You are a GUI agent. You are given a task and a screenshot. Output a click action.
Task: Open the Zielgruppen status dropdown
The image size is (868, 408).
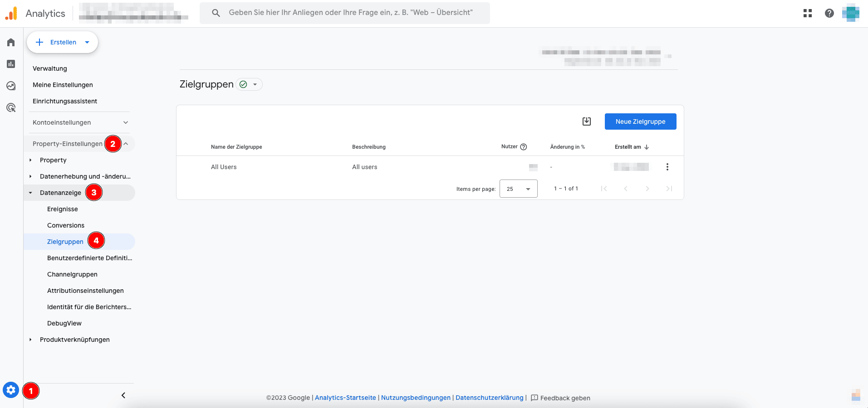pyautogui.click(x=249, y=84)
